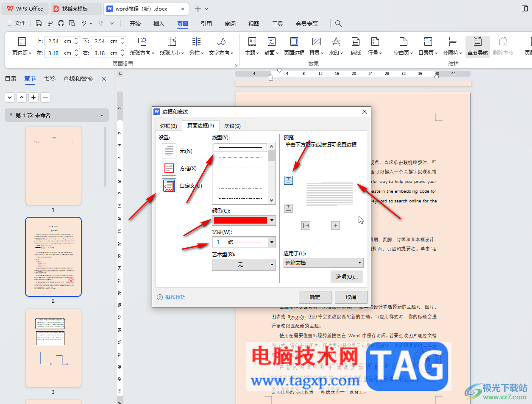
Task: Open the Section Break (分隔符) tool
Action: pyautogui.click(x=452, y=46)
